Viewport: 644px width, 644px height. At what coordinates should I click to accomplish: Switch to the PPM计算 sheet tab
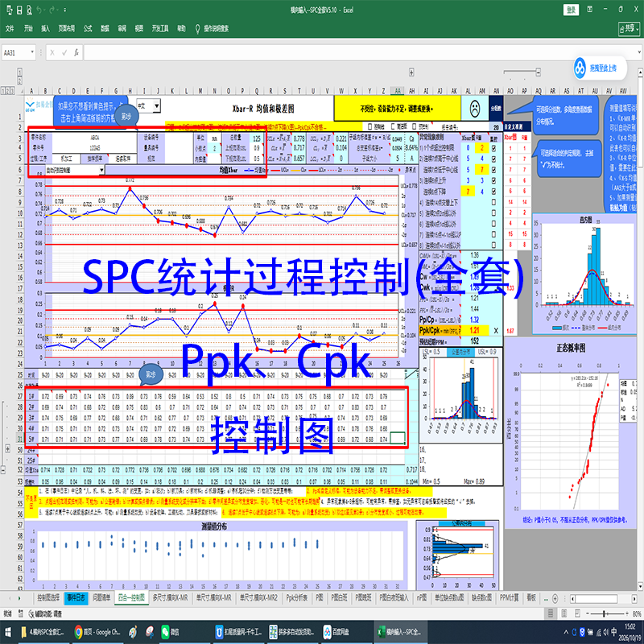coord(510,598)
